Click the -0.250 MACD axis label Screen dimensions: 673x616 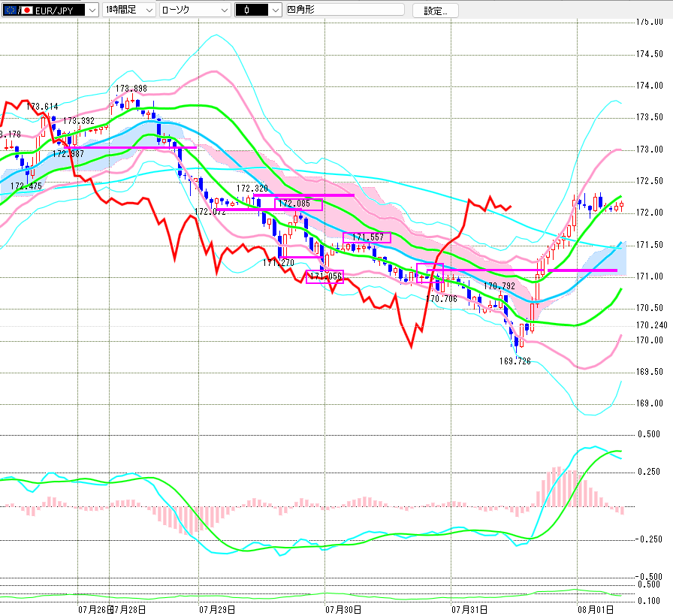(648, 539)
